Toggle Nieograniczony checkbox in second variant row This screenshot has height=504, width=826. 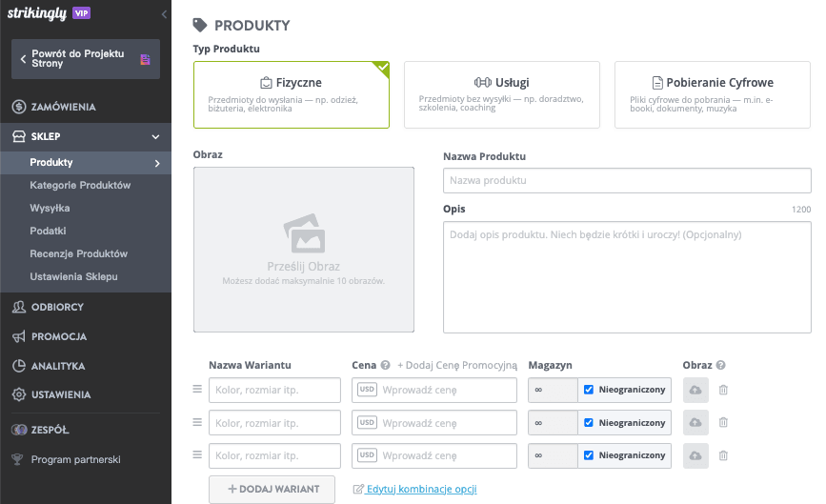coord(589,422)
